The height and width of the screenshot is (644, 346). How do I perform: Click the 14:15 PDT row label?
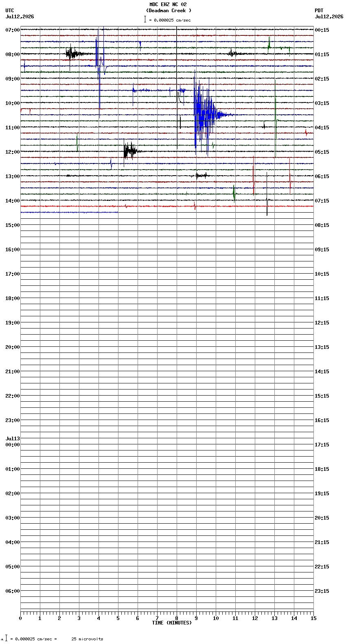[x=322, y=372]
